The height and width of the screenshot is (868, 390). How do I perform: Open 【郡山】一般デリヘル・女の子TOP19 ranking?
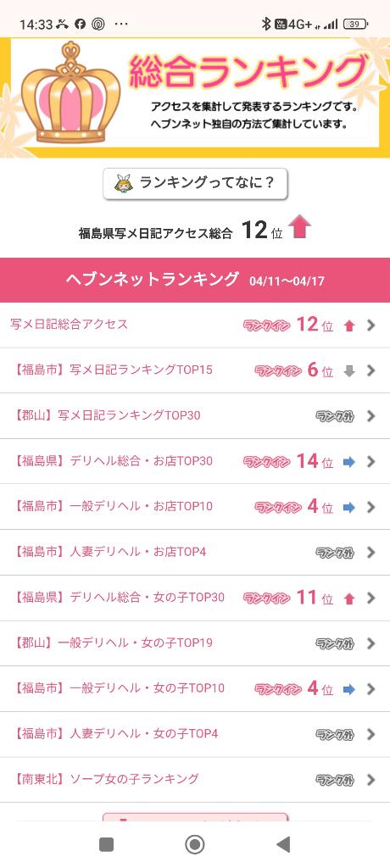pyautogui.click(x=195, y=643)
